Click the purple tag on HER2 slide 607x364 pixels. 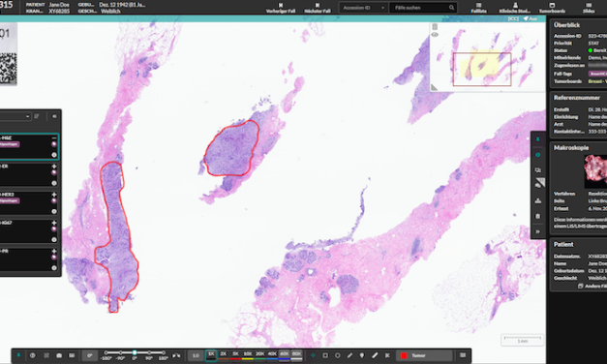pos(10,201)
